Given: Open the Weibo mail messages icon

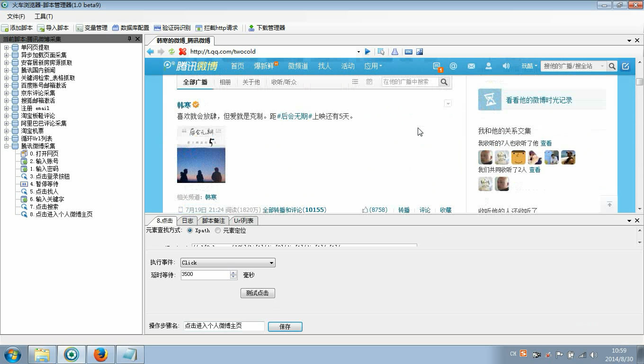Looking at the screenshot, I should [x=471, y=66].
